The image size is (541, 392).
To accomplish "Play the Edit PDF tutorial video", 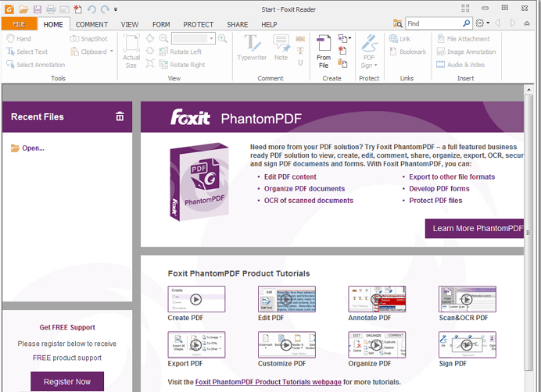I will (x=287, y=299).
